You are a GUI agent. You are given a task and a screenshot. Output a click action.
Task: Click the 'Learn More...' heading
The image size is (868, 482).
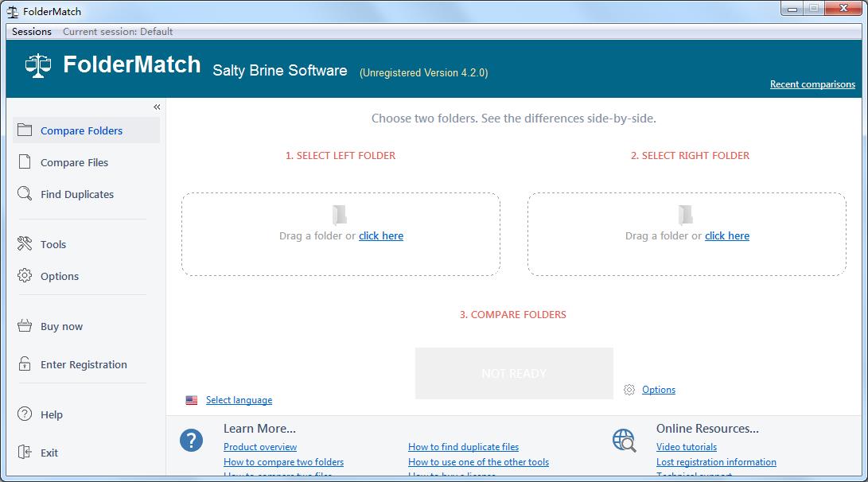point(259,429)
